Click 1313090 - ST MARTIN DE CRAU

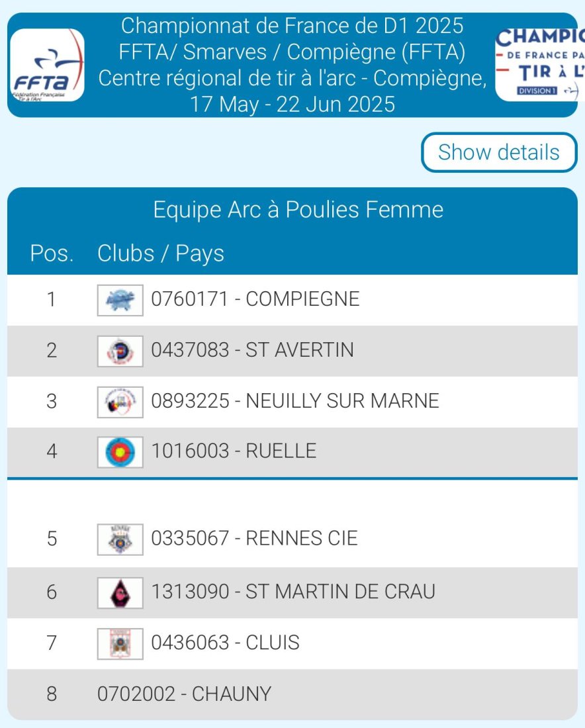click(292, 592)
